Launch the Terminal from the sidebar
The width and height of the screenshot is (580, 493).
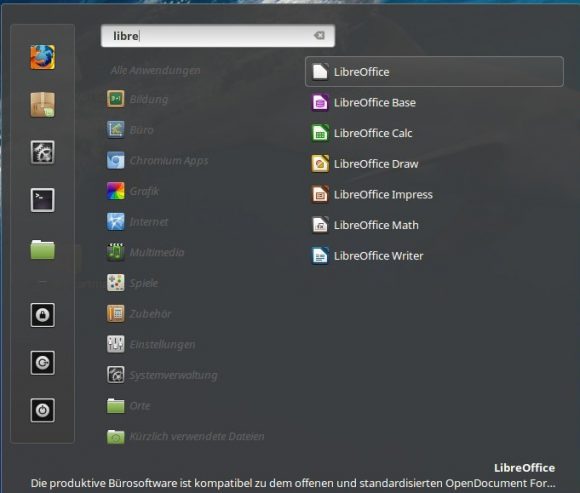click(x=43, y=200)
